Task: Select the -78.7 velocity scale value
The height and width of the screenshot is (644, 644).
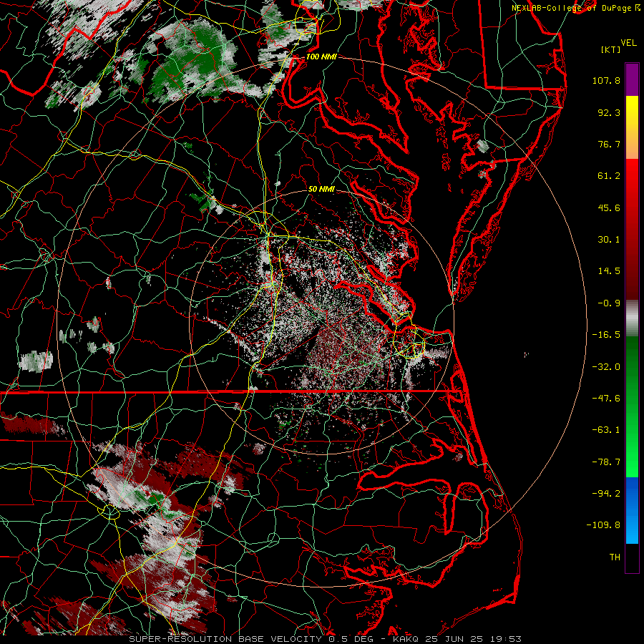Action: (606, 462)
